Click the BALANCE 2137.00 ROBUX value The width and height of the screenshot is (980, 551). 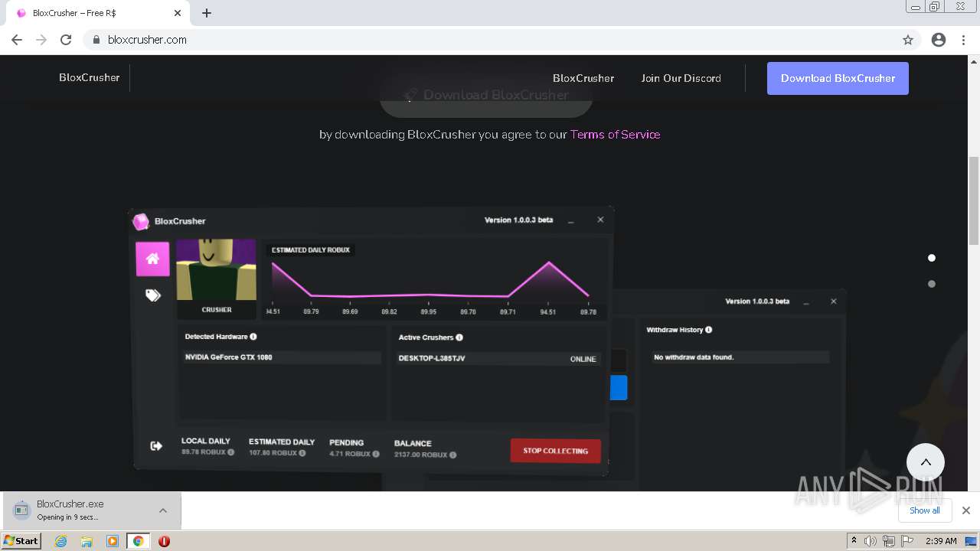point(425,455)
